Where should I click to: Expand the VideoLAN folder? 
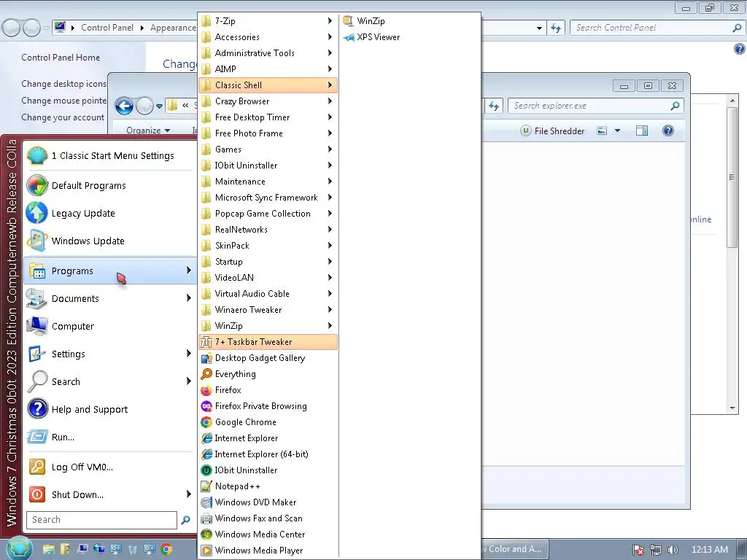click(268, 278)
